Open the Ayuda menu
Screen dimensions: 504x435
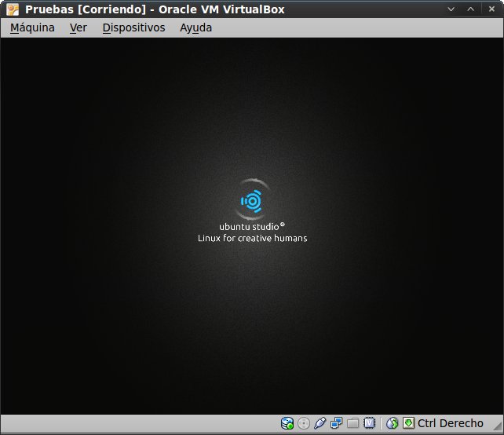[x=195, y=27]
